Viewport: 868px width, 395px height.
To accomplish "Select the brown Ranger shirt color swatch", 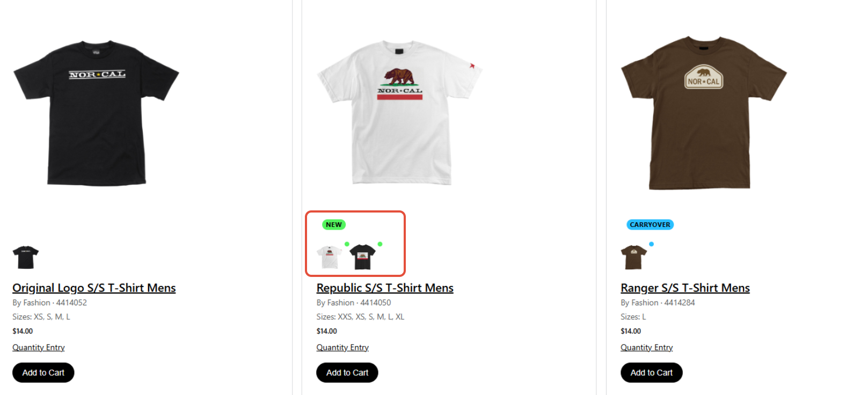I will (634, 257).
